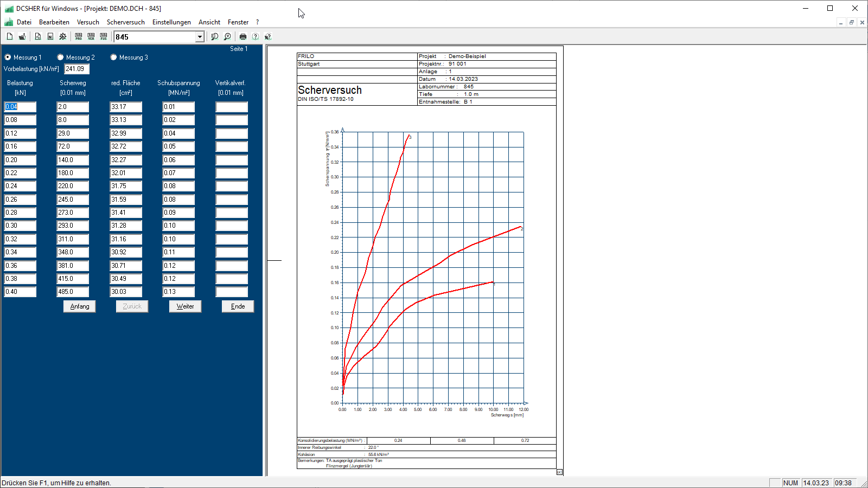Click the Belastung field with 0.22
Screen dimensions: 868x488
[x=20, y=173]
